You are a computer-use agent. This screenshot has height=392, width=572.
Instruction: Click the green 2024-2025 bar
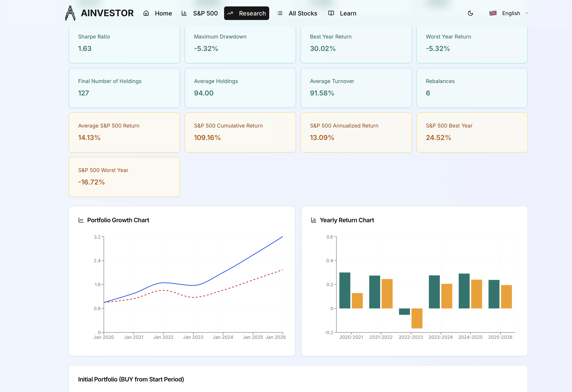point(464,291)
